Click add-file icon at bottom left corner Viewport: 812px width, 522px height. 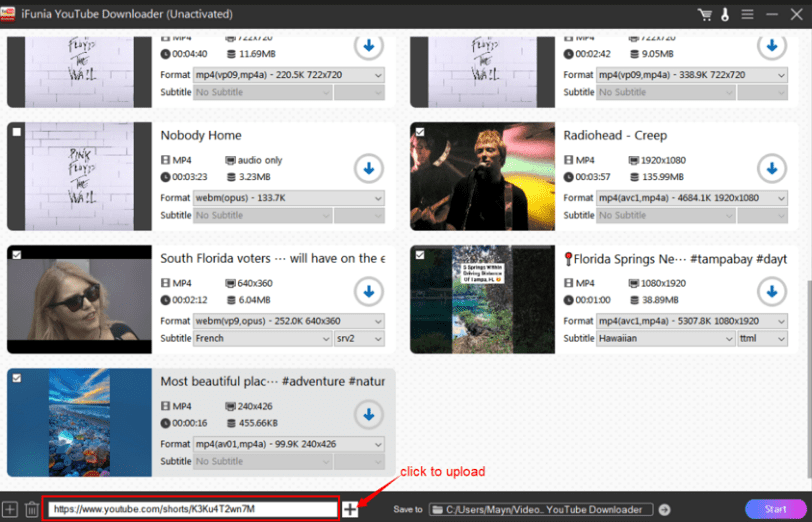point(10,509)
